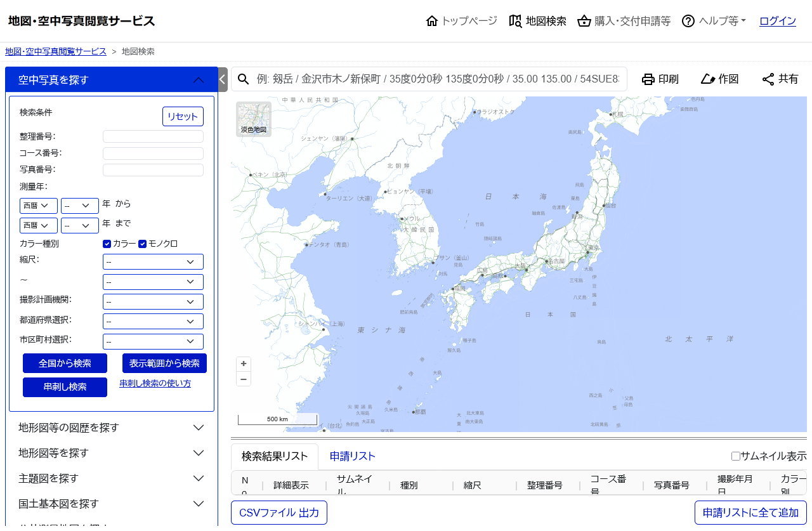Click the print (印刷) icon
This screenshot has width=812, height=531.
pos(648,79)
